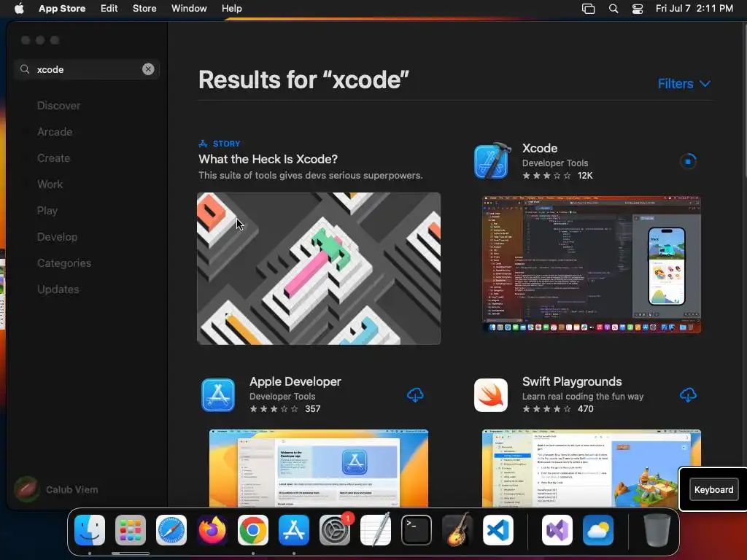
Task: Open TextEdit from the Dock
Action: [376, 530]
